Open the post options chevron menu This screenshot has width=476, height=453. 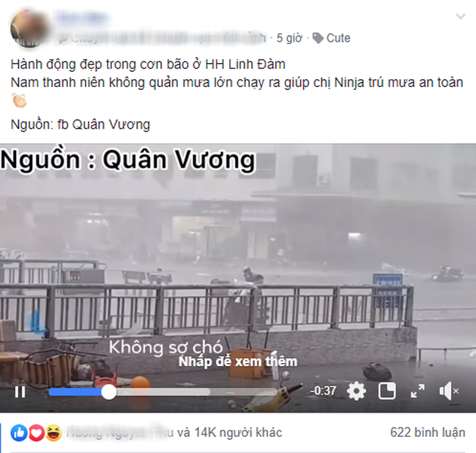click(461, 16)
